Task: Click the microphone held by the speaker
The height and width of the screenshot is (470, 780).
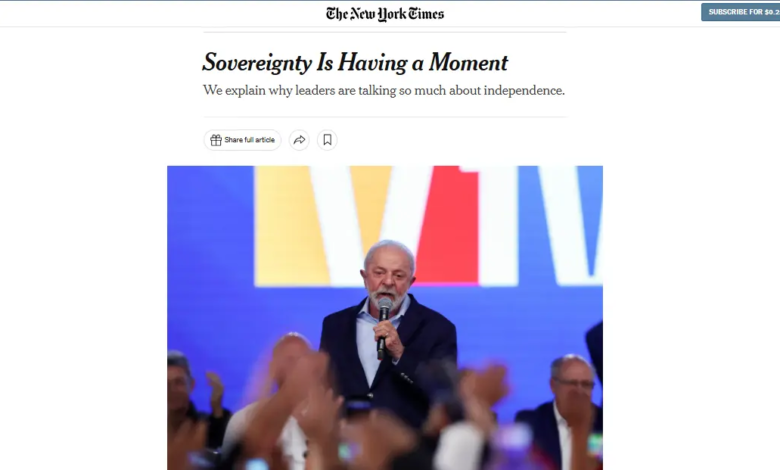Action: (x=383, y=327)
